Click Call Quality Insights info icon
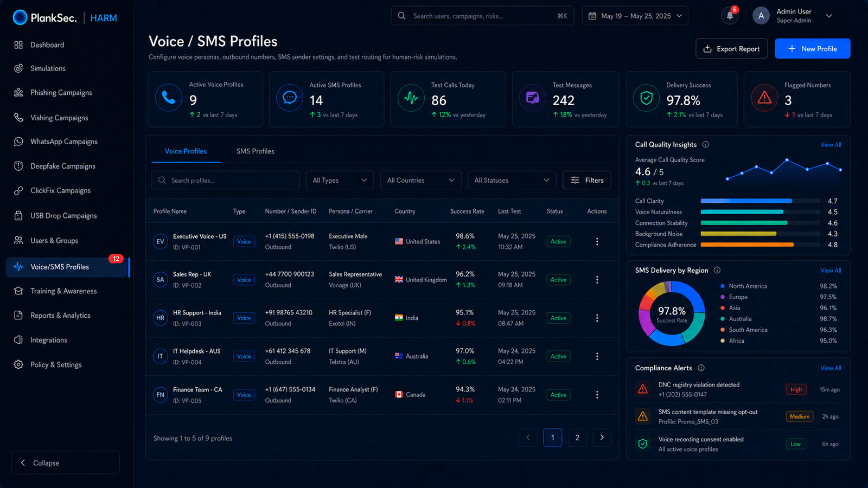The width and height of the screenshot is (868, 488). click(706, 144)
